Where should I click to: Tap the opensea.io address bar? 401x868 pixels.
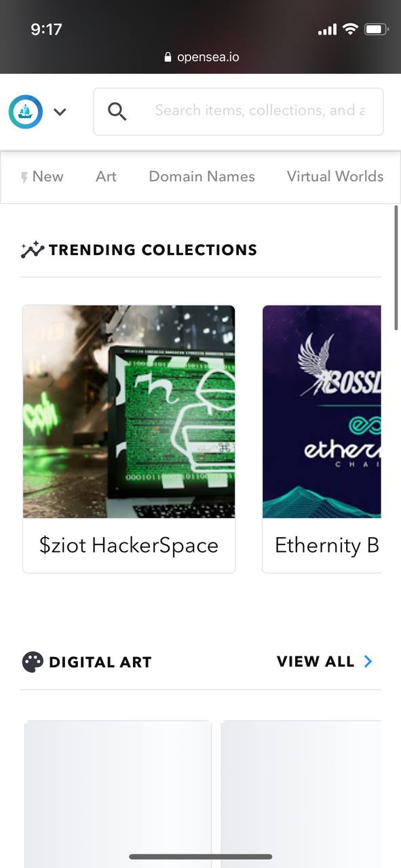201,58
